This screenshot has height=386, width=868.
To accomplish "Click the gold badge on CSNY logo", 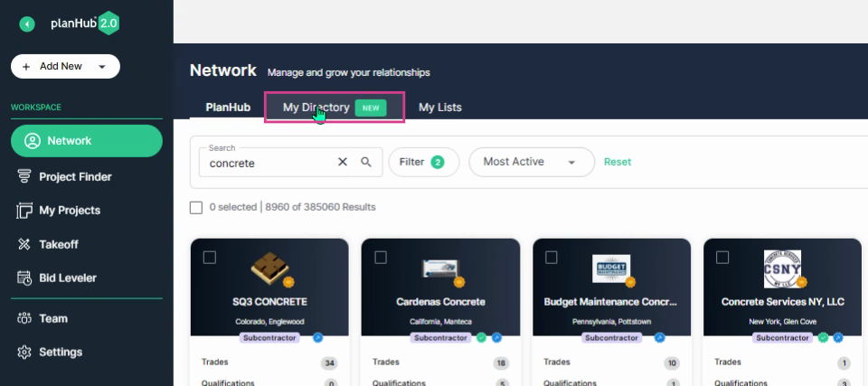I will point(801,282).
